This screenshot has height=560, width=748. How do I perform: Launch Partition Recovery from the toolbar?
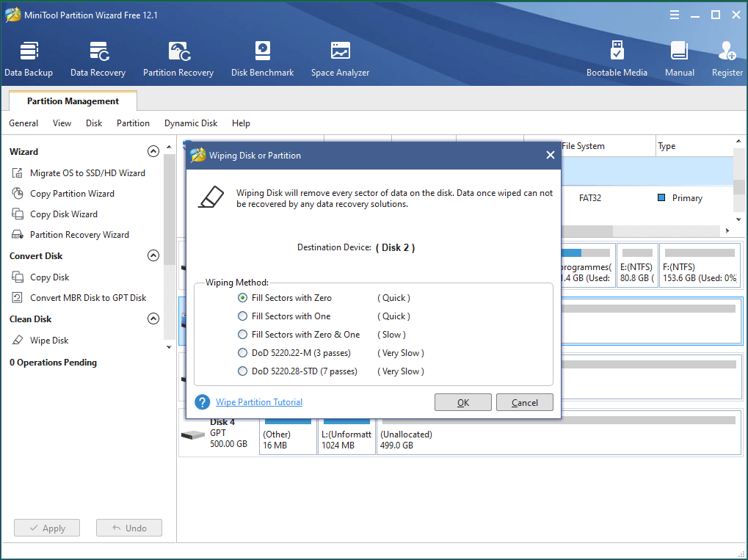tap(178, 59)
